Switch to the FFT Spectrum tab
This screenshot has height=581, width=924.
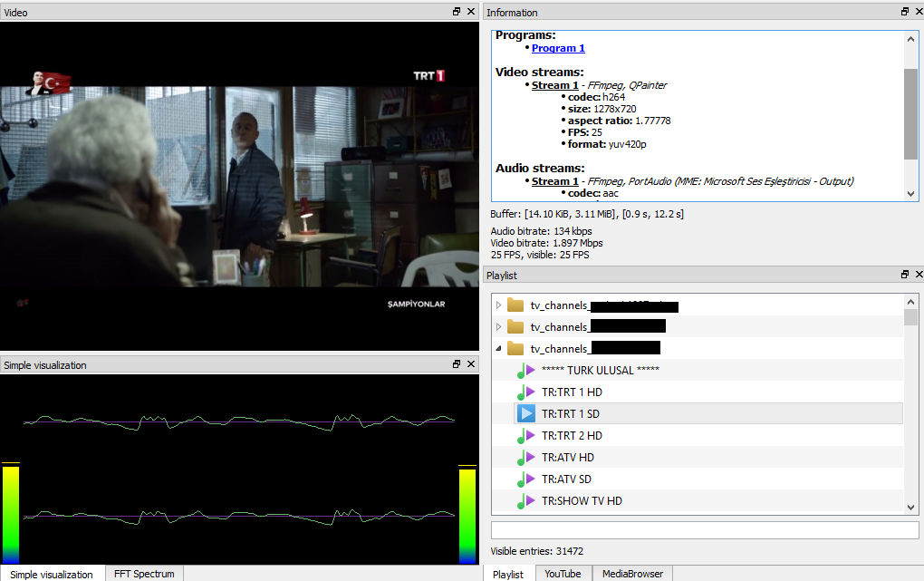click(144, 574)
